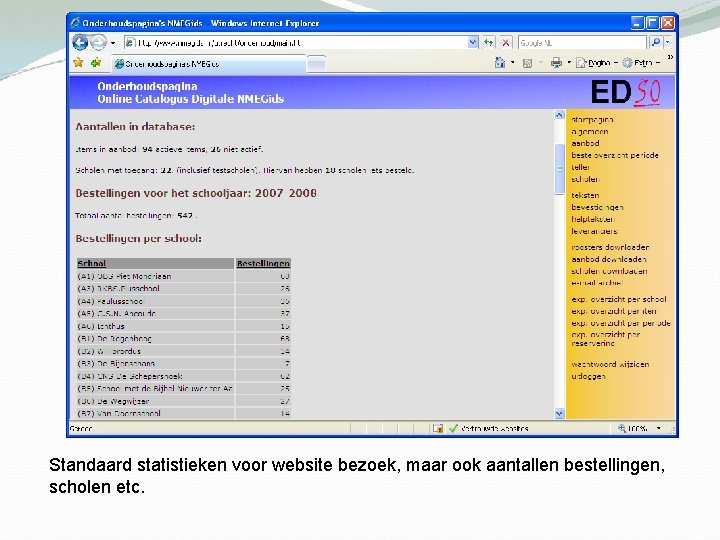
Task: Expand the toolbar overflow chevron
Action: tap(670, 57)
